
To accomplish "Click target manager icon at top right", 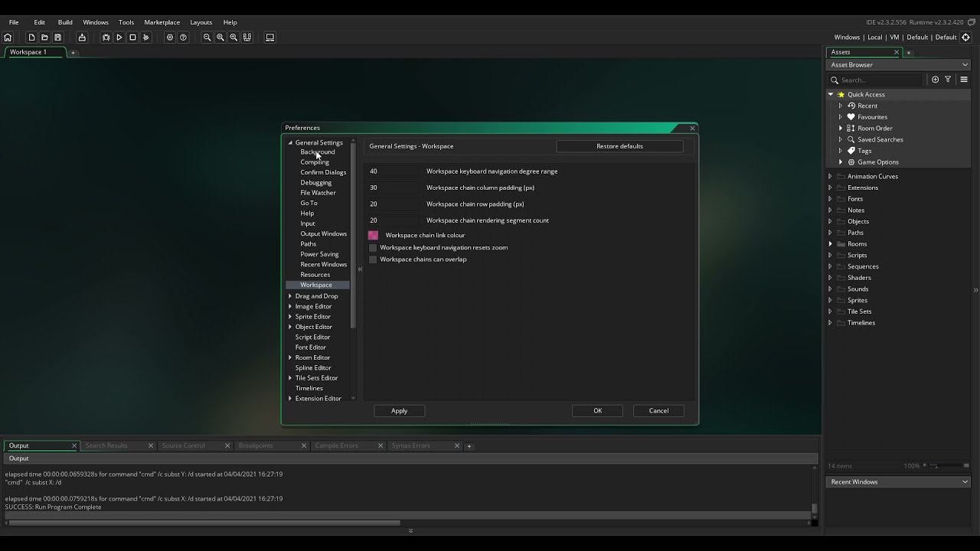I will click(965, 37).
